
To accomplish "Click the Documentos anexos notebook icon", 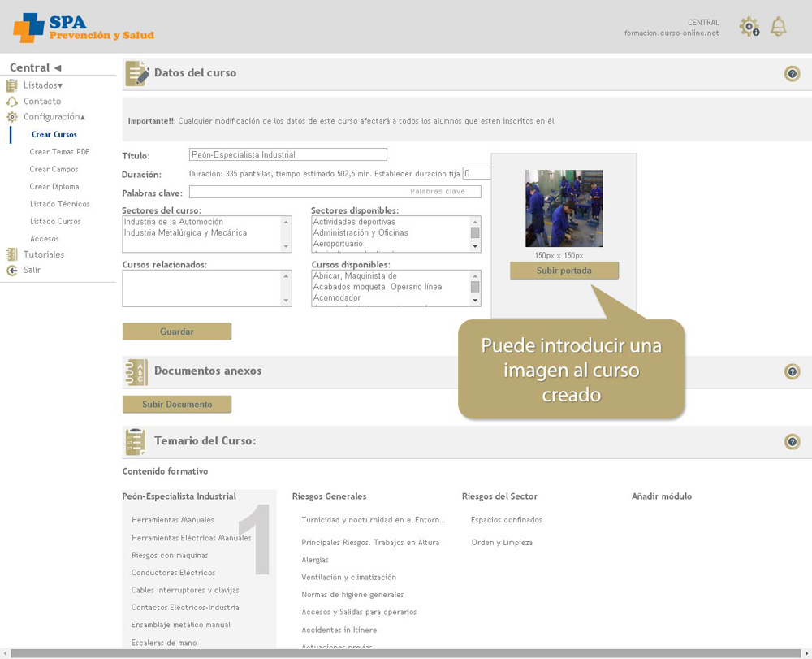I will click(136, 371).
